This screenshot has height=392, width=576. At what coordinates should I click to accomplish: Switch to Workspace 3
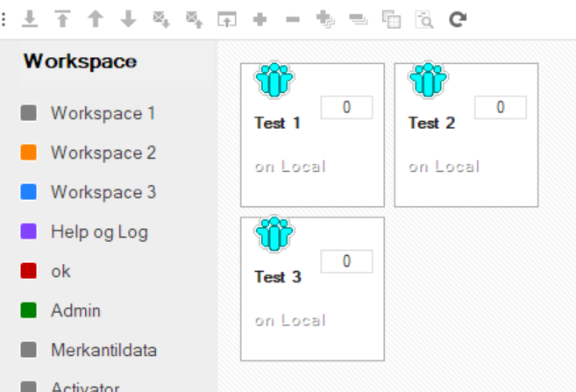tap(89, 192)
